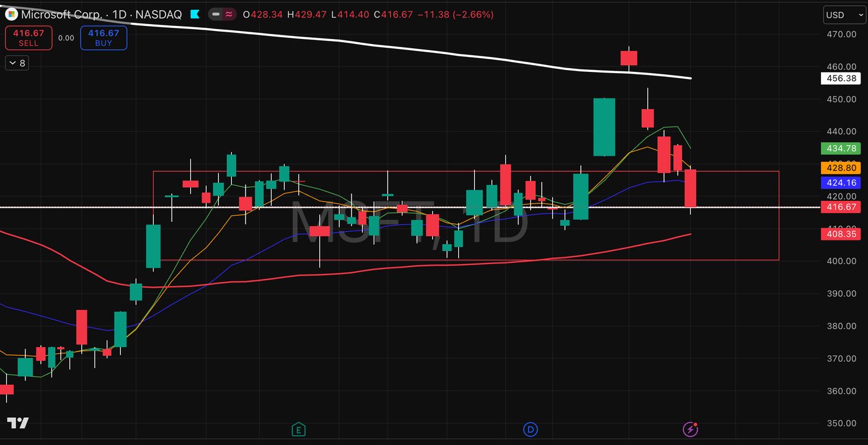Click the TradingView logo at bottom left
Image resolution: width=868 pixels, height=445 pixels.
(x=19, y=423)
